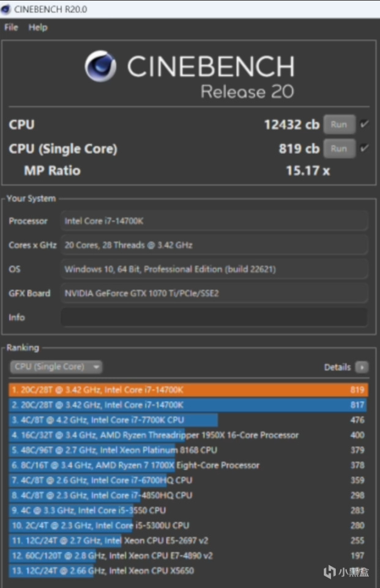Open the File menu
380x588 pixels.
(x=11, y=28)
